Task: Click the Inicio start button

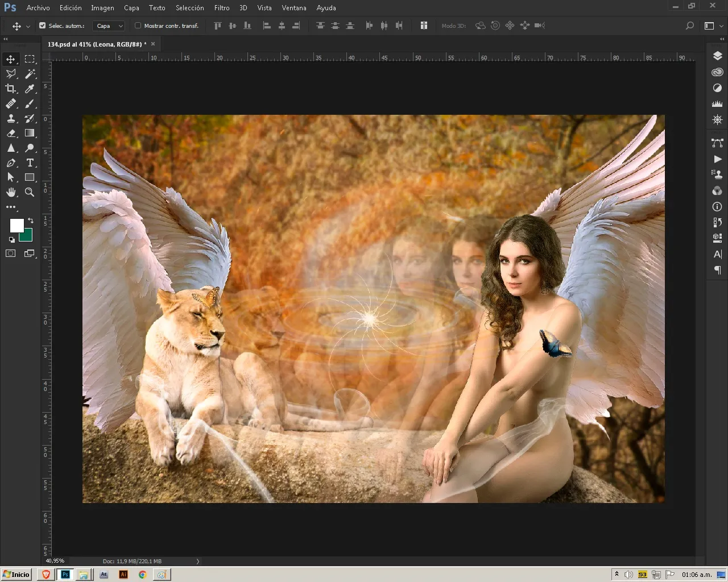Action: [x=16, y=575]
